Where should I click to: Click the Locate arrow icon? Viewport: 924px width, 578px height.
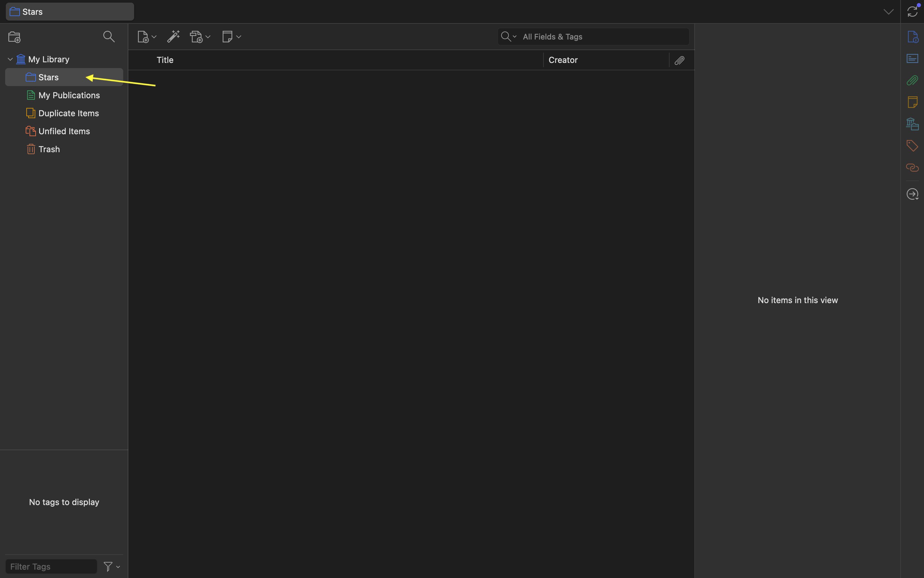[912, 194]
